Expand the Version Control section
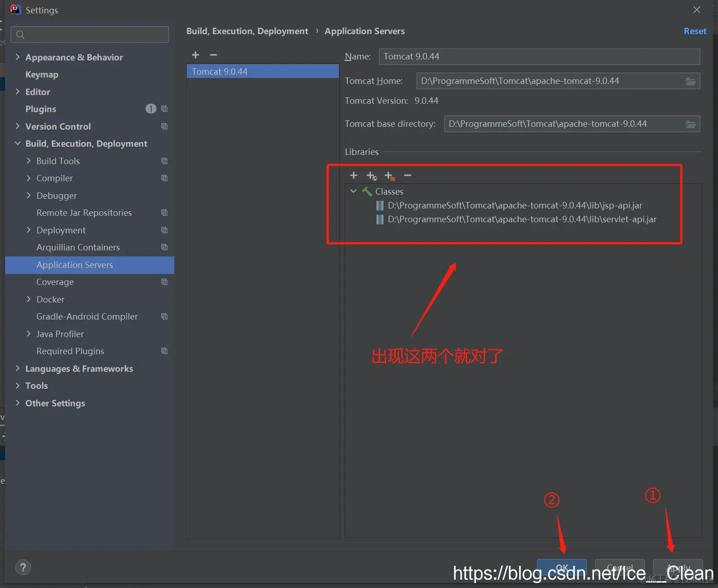 tap(18, 126)
